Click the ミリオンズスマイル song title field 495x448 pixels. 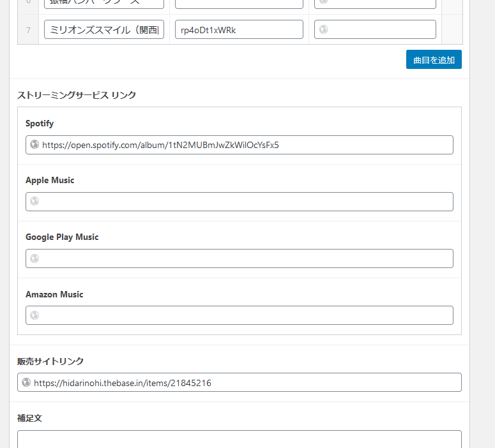point(104,29)
